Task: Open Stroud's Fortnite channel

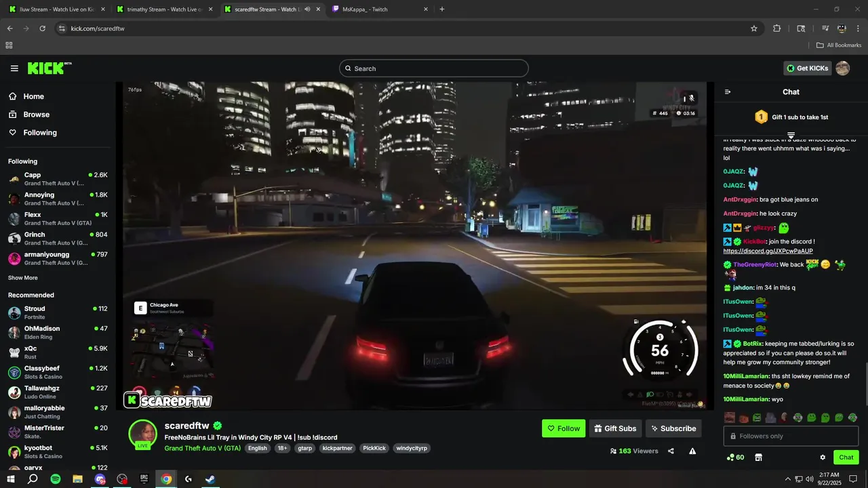Action: [58, 312]
